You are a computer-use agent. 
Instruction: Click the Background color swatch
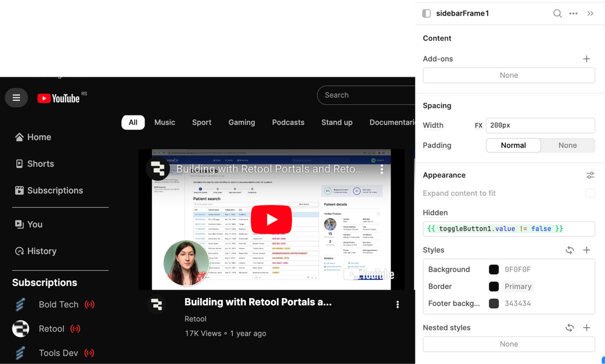pos(494,270)
